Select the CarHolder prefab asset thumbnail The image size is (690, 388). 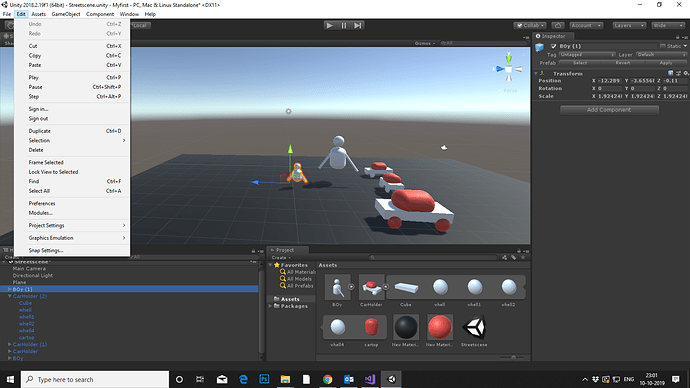coord(371,287)
